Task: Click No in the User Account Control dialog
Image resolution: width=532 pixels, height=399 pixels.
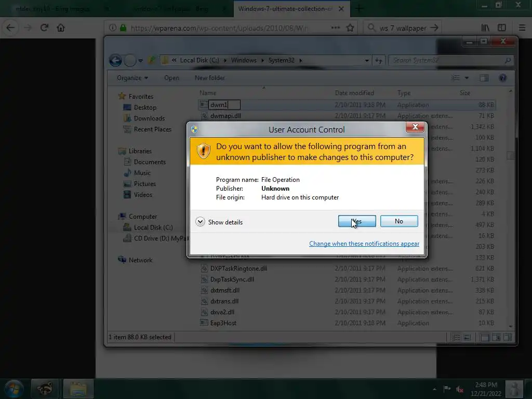Action: (399, 221)
